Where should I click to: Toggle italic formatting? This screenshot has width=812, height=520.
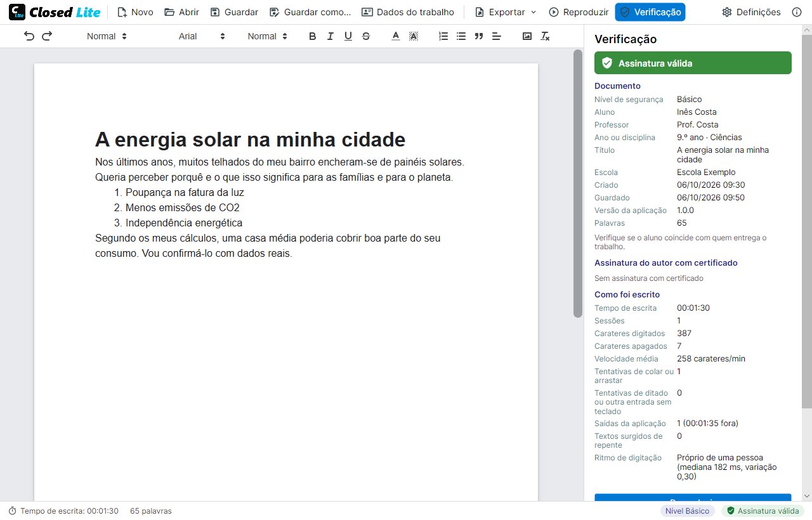(330, 36)
